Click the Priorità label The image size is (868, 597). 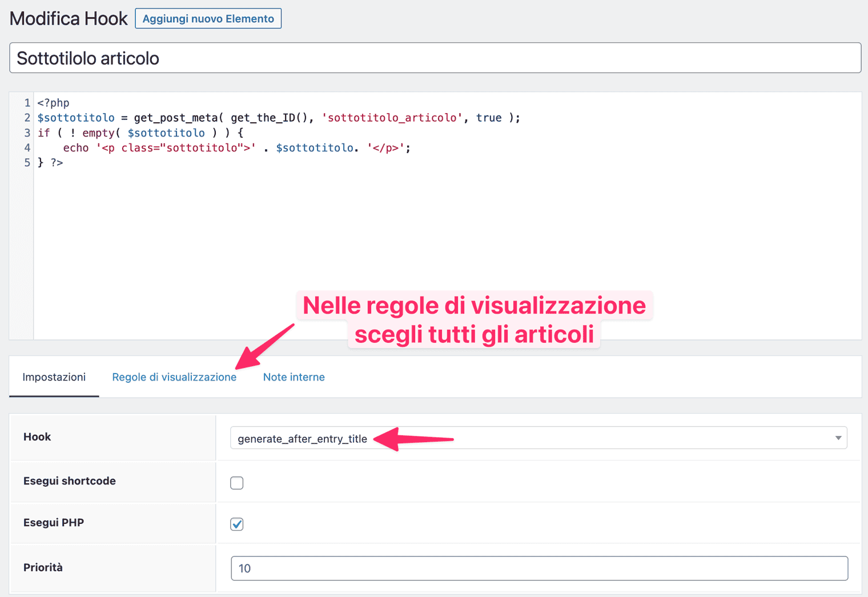43,567
